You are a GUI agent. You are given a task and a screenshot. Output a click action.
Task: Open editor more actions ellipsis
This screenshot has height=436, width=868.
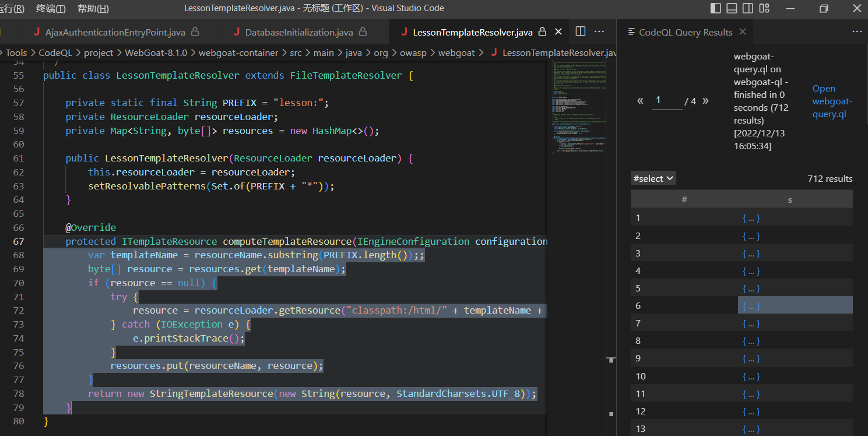[599, 31]
